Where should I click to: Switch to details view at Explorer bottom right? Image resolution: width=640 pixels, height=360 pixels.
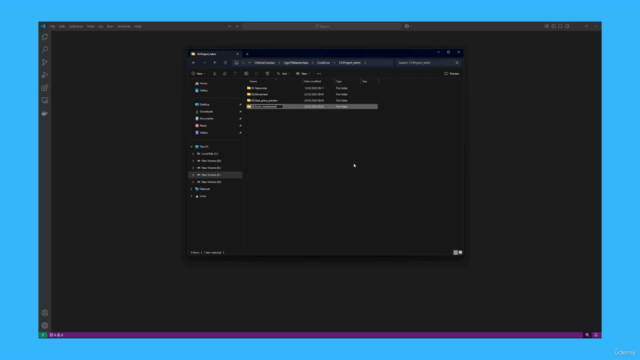tap(456, 253)
